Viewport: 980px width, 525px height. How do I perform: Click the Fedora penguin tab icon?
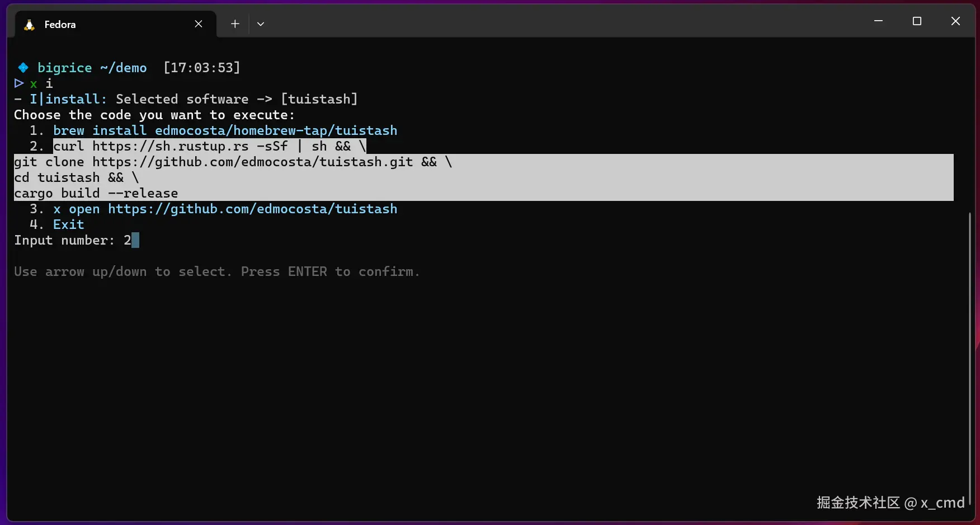point(30,25)
